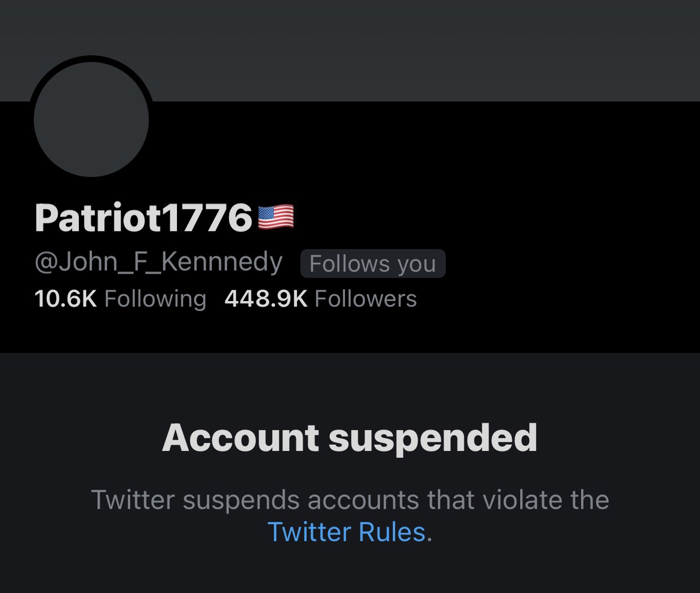The image size is (700, 593).
Task: Open the Followers list label
Action: [365, 299]
